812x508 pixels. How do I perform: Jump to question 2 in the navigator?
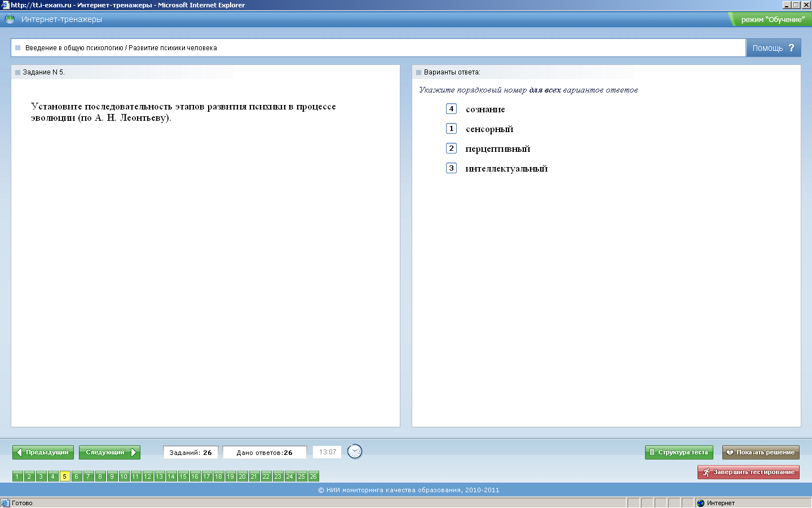(x=29, y=476)
